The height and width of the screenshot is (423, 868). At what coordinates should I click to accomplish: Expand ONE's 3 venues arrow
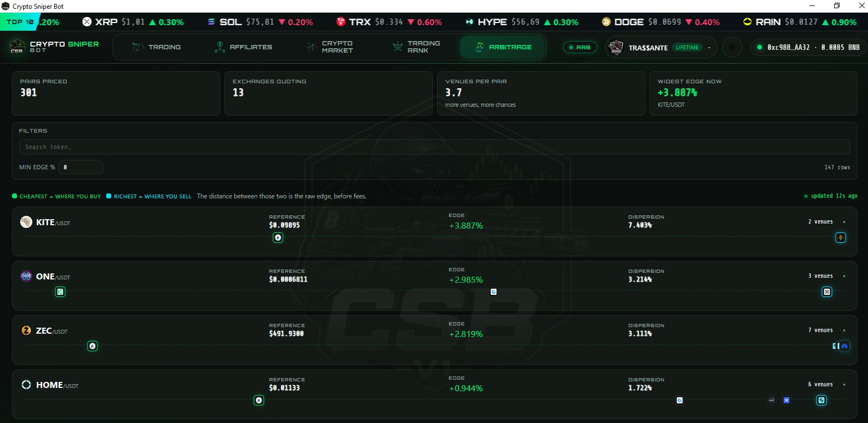(844, 276)
